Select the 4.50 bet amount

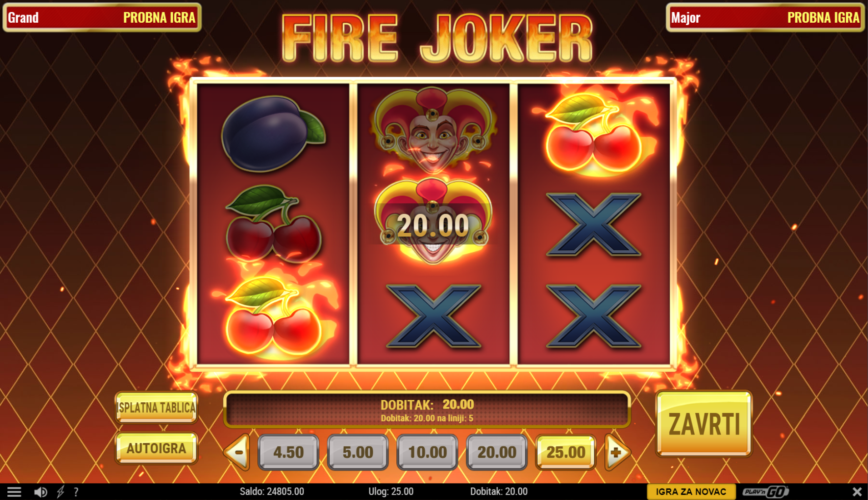288,452
